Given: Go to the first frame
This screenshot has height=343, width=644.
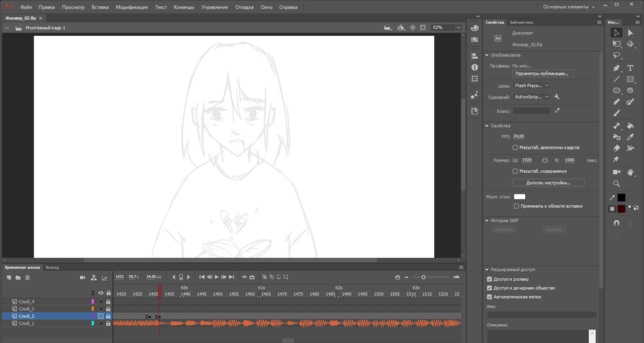Looking at the screenshot, I should [202, 277].
